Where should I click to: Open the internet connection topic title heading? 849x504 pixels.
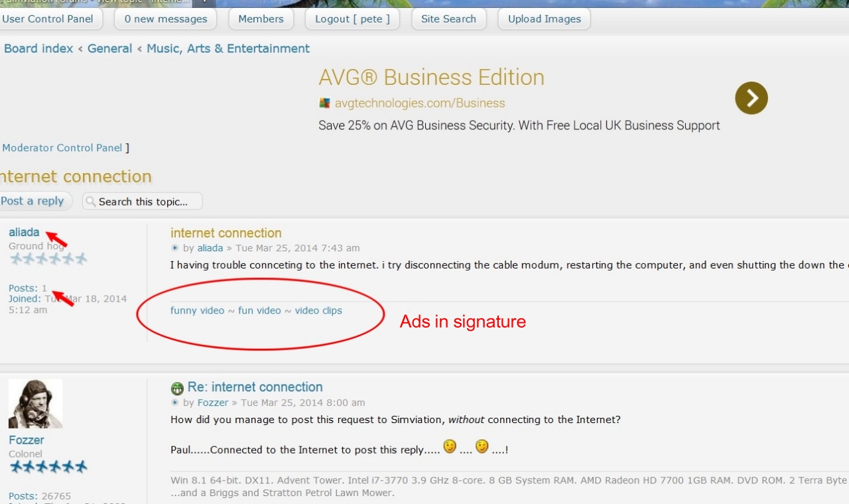click(76, 176)
